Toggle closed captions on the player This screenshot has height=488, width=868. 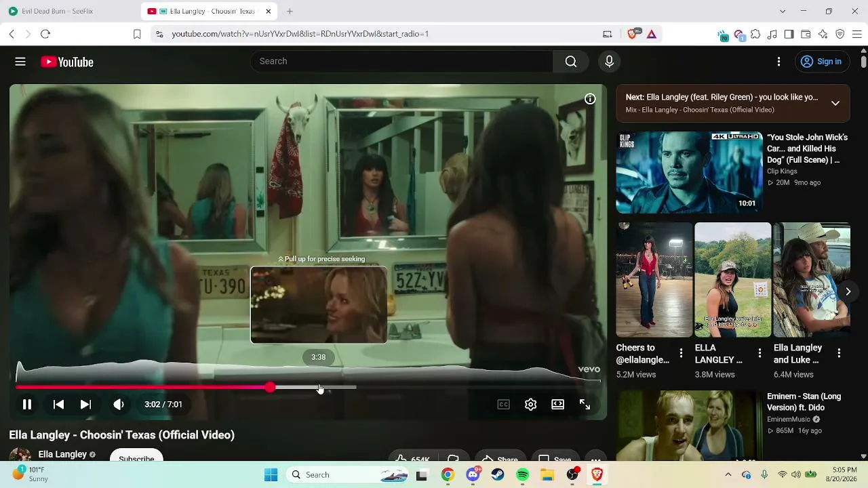point(503,405)
